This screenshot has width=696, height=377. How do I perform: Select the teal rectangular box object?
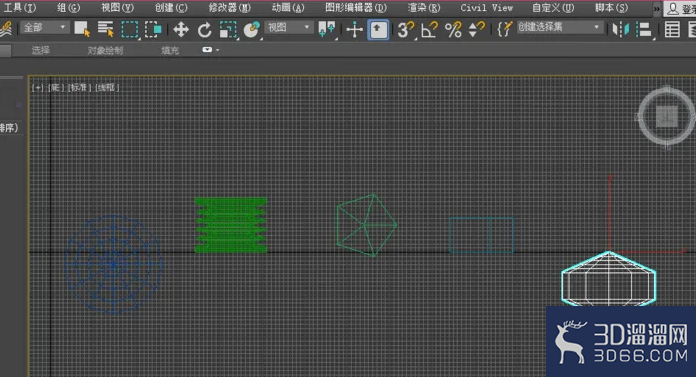coord(482,235)
